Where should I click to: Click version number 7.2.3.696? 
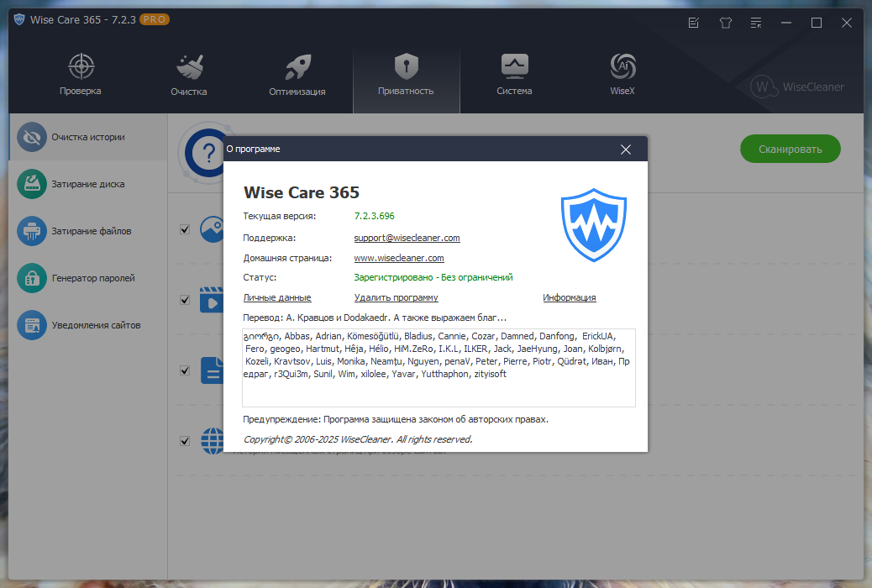point(375,216)
